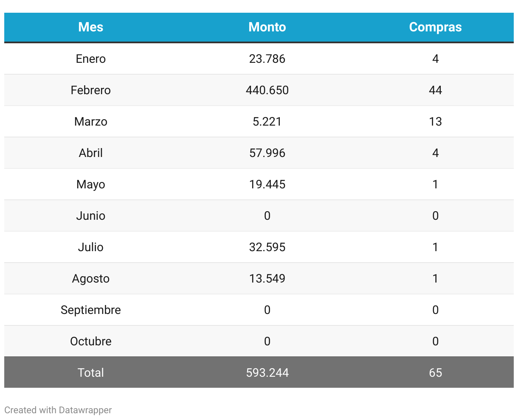
Task: Click the Junio row label
Action: pyautogui.click(x=90, y=216)
